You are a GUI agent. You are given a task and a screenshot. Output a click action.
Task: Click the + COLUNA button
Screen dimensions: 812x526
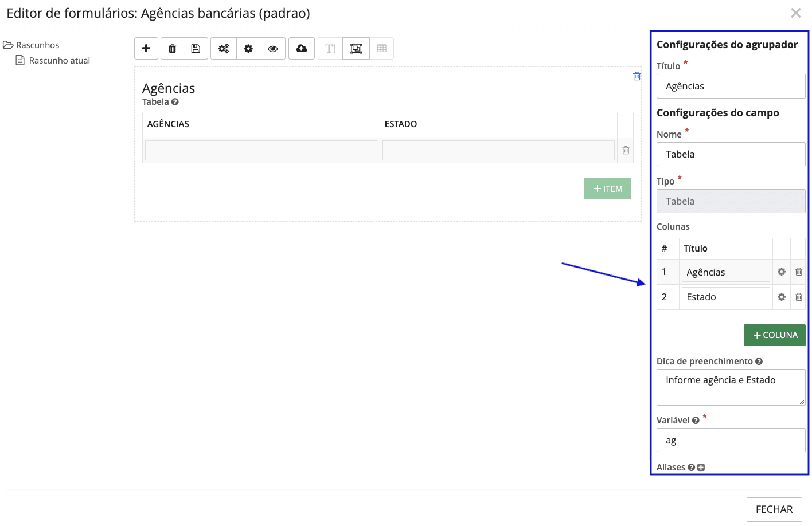point(774,335)
